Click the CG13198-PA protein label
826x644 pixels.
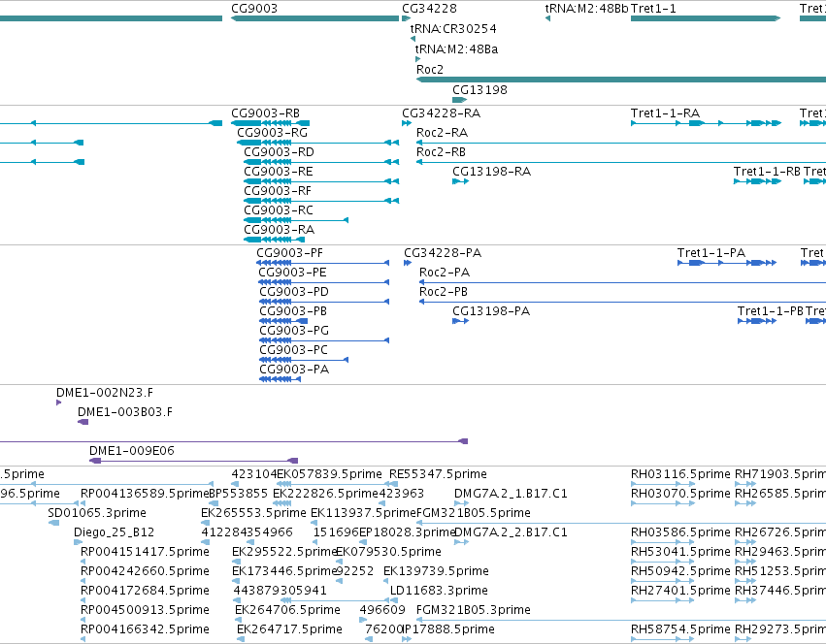point(491,311)
